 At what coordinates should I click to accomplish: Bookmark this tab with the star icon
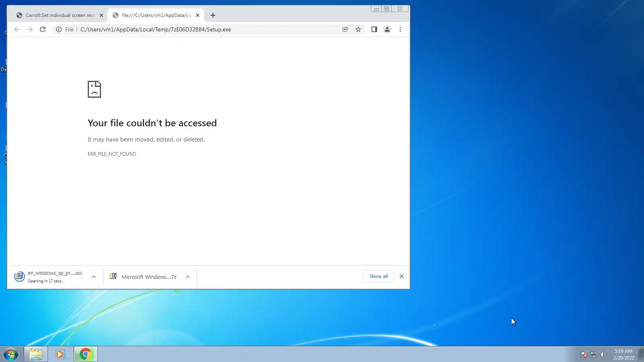coord(358,29)
